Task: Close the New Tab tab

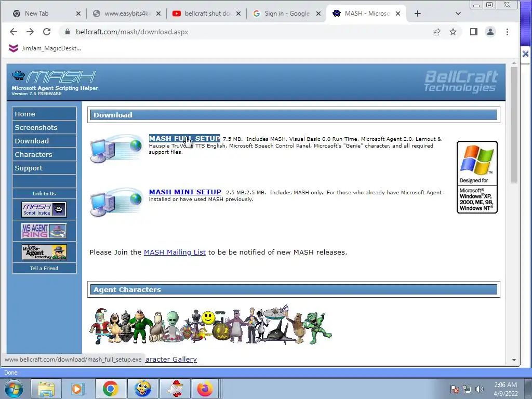Action: tap(78, 14)
